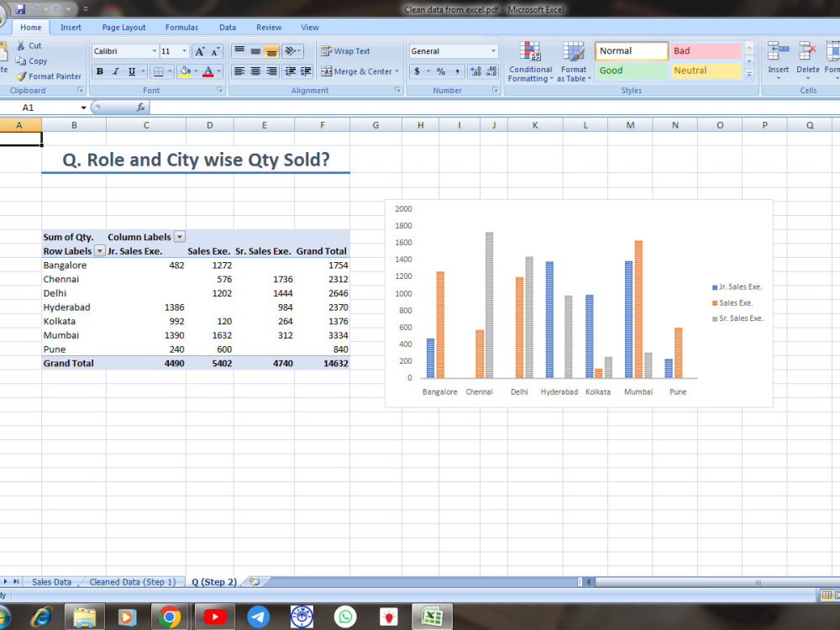Open the Alignment dialog launcher
Image resolution: width=840 pixels, height=630 pixels.
coord(397,90)
